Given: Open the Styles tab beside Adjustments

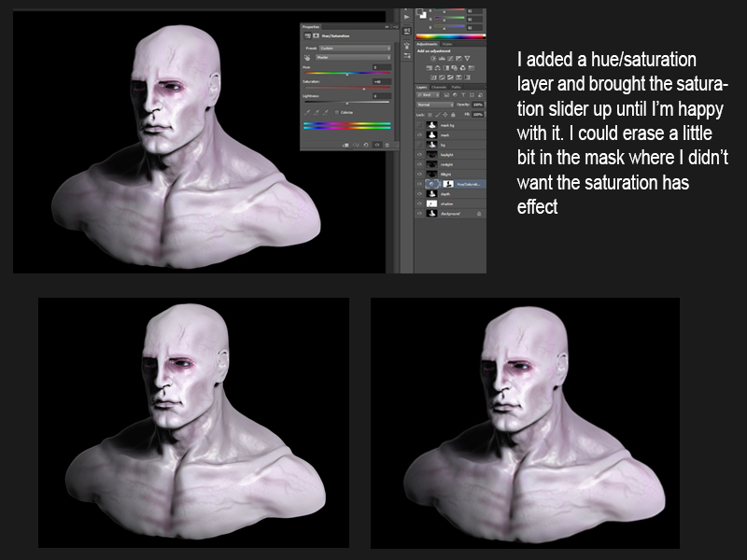Looking at the screenshot, I should tap(447, 43).
